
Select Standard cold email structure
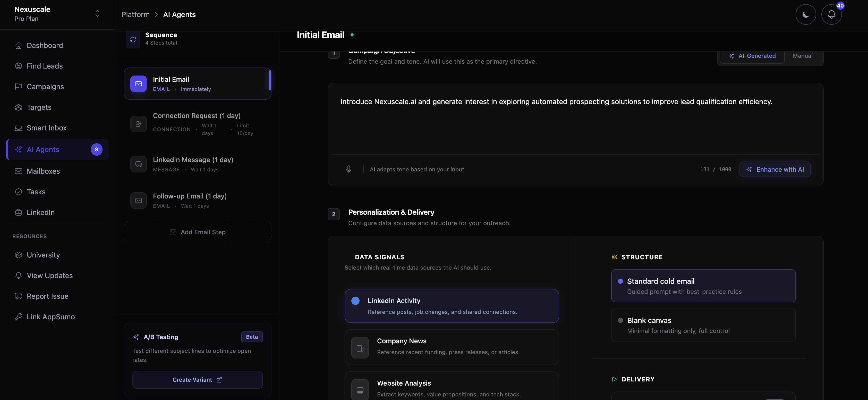703,286
